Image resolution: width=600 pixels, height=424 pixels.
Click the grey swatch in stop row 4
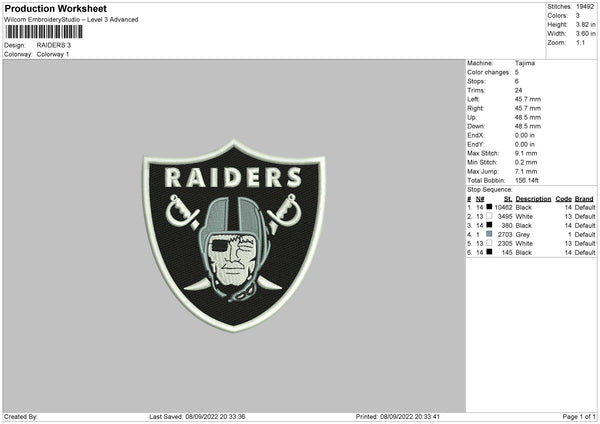489,234
